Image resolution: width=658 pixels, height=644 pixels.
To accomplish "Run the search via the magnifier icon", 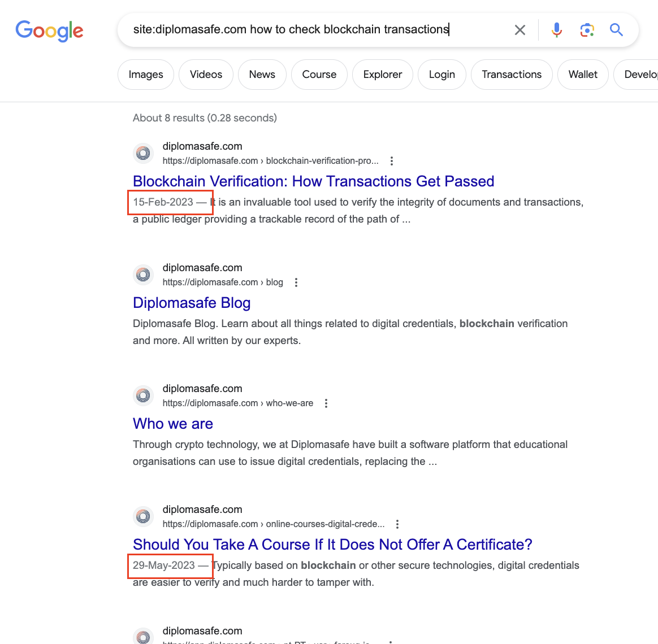I will point(616,29).
